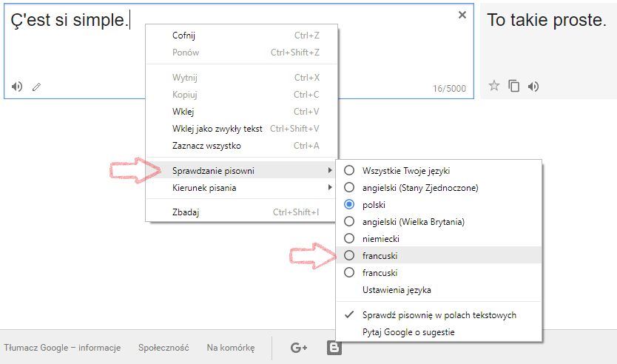
Task: Open the Społeczność footer link
Action: coord(163,347)
